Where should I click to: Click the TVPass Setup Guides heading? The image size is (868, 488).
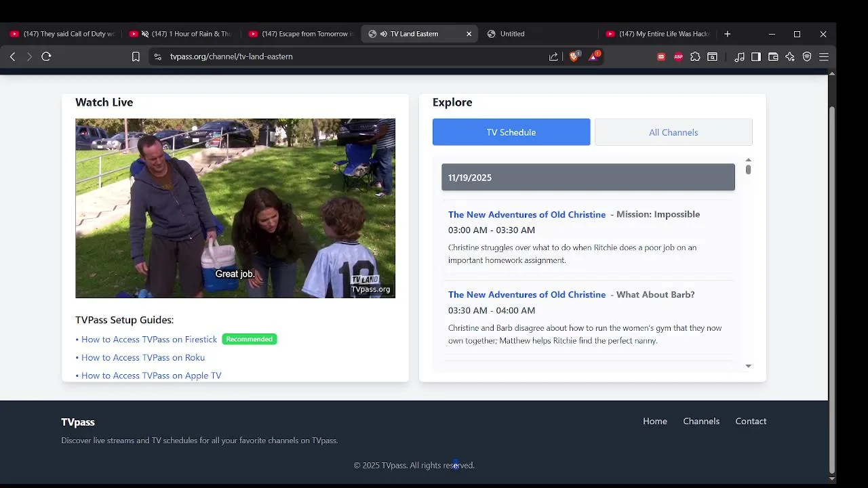[125, 320]
